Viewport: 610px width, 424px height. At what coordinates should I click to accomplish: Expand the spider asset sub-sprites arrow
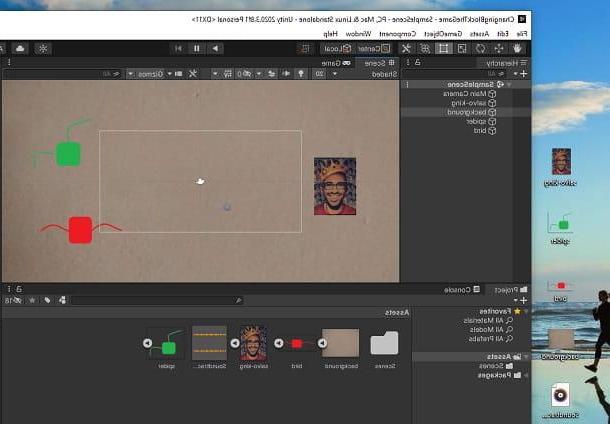147,343
